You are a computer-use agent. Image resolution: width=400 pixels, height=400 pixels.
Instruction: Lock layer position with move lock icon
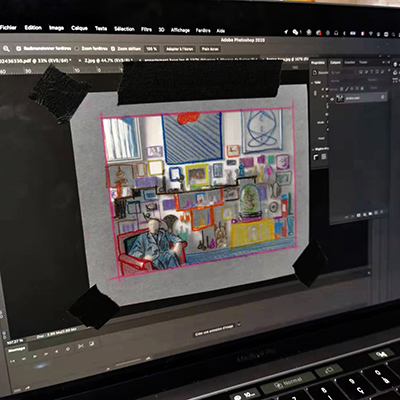(352, 89)
